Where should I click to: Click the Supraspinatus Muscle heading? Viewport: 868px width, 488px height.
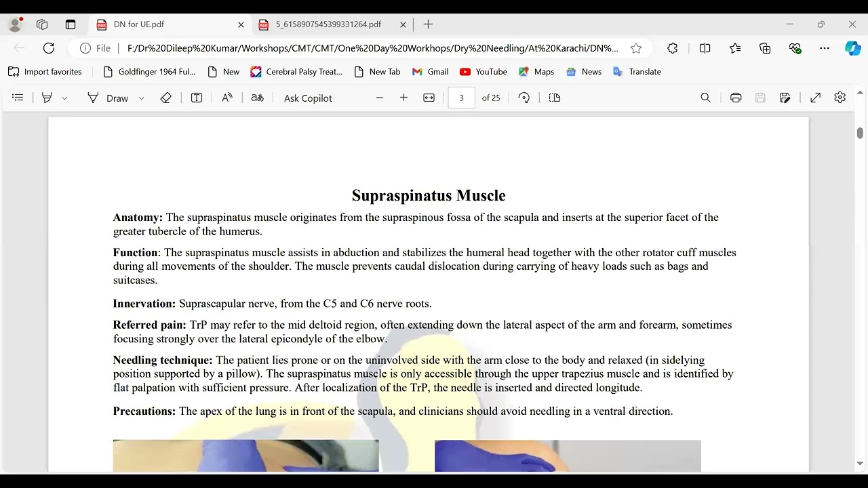point(429,196)
